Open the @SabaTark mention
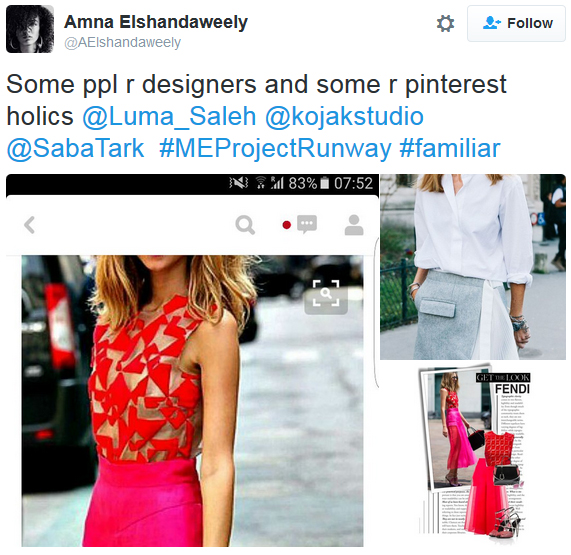This screenshot has height=555, width=571. [x=75, y=148]
